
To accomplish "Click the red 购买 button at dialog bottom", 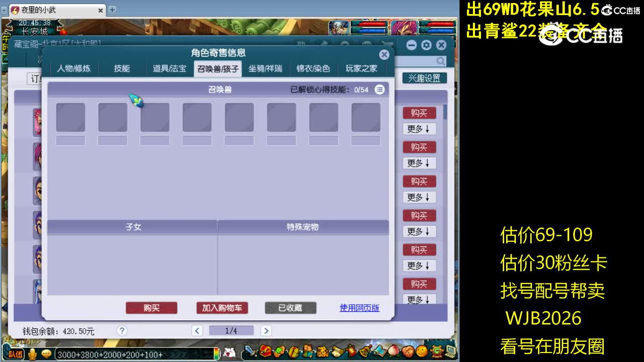I will [151, 308].
